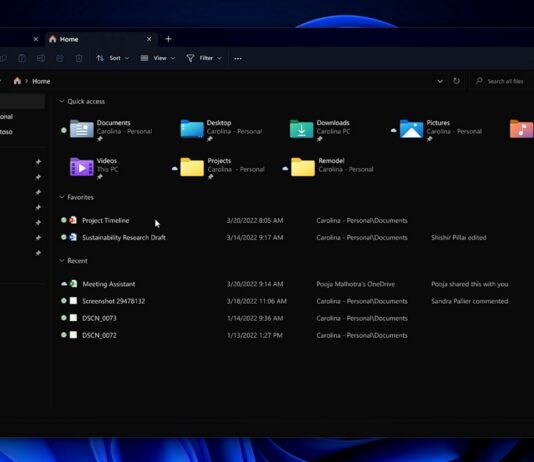
Task: Click the Share icon in toolbar
Action: pos(60,58)
